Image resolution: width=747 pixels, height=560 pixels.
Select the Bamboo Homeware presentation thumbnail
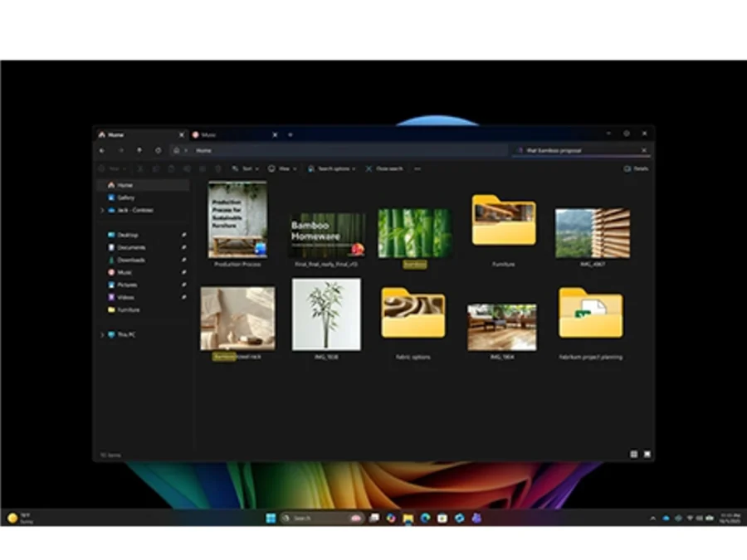pyautogui.click(x=327, y=236)
